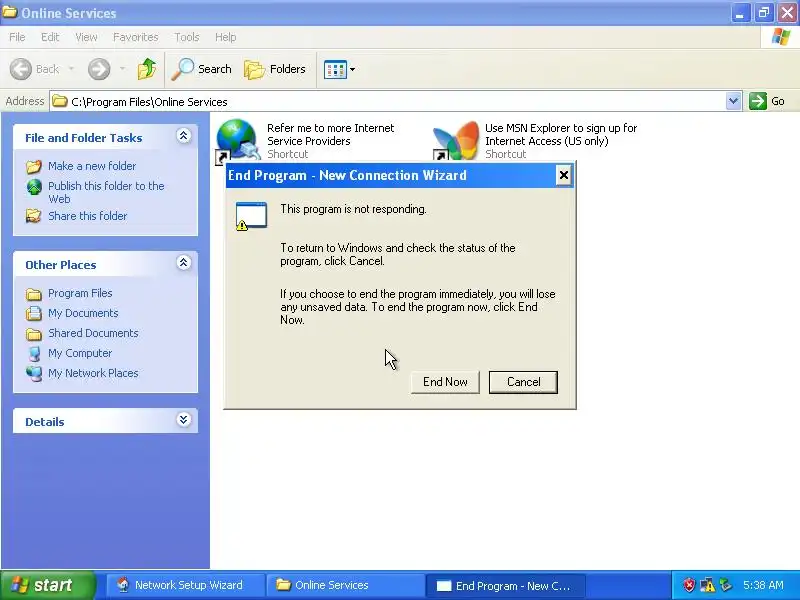Click the Go button
800x600 pixels.
pyautogui.click(x=767, y=101)
